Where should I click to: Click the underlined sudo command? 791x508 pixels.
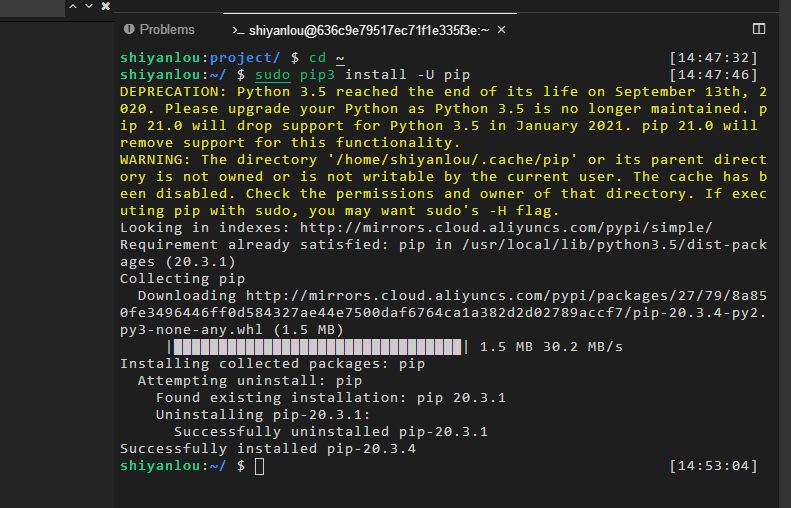[272, 75]
